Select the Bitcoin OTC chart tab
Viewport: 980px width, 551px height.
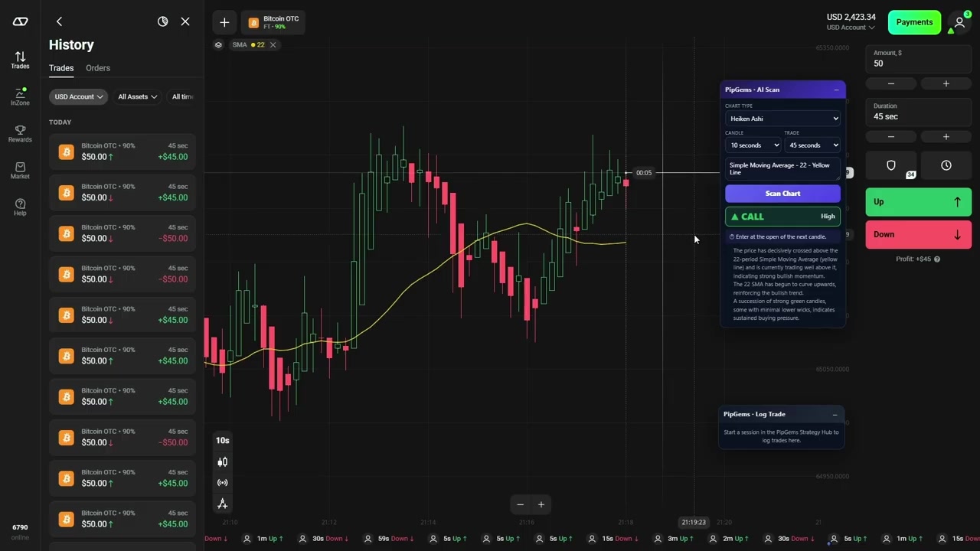[274, 22]
